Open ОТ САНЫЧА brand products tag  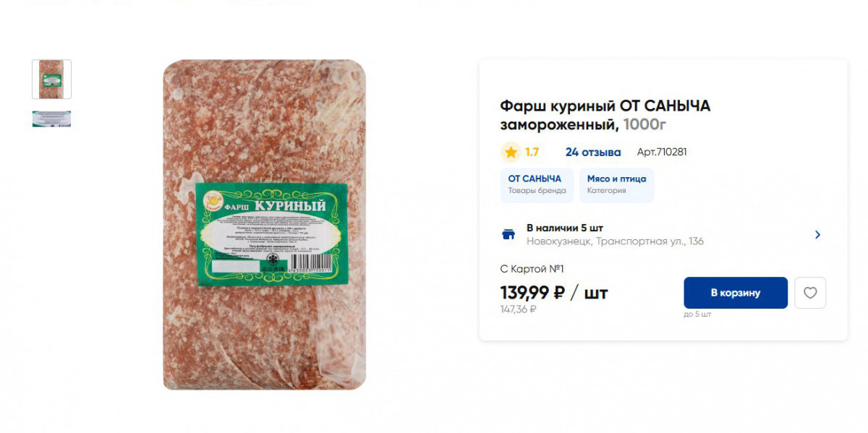pos(537,185)
